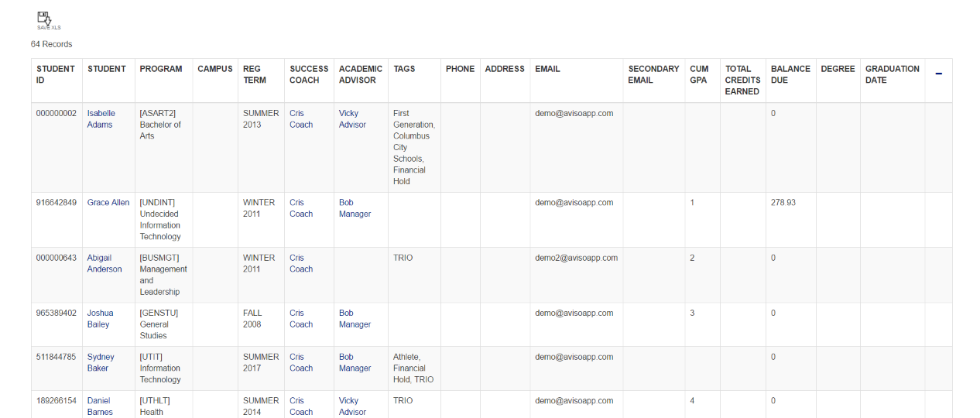Open student Grace Allen profile link
Screen dimensions: 980x418
point(108,203)
